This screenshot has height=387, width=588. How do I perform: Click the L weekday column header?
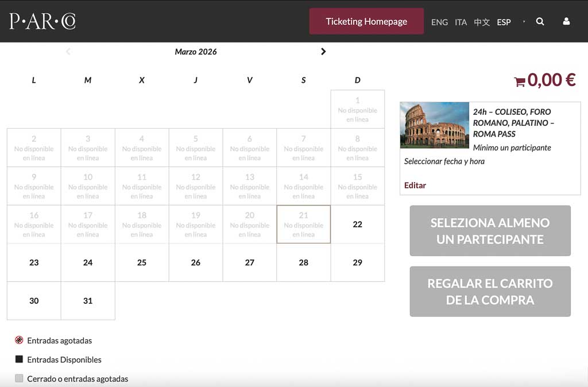pyautogui.click(x=34, y=80)
